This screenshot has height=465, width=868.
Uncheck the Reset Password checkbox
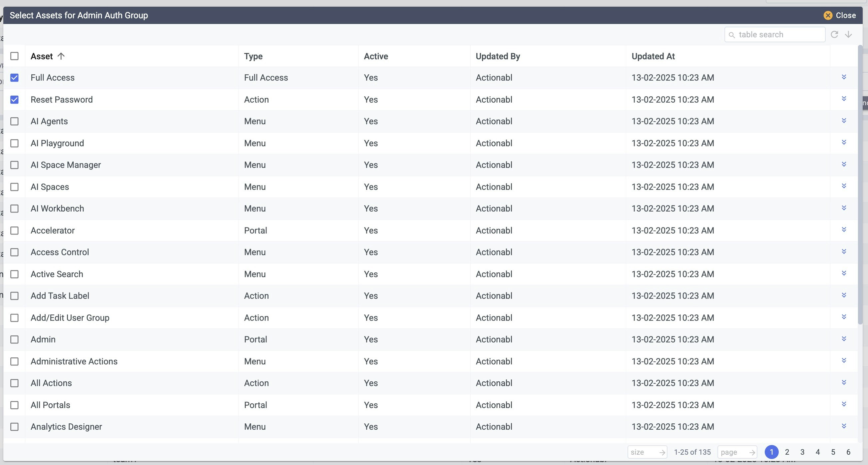tap(15, 100)
